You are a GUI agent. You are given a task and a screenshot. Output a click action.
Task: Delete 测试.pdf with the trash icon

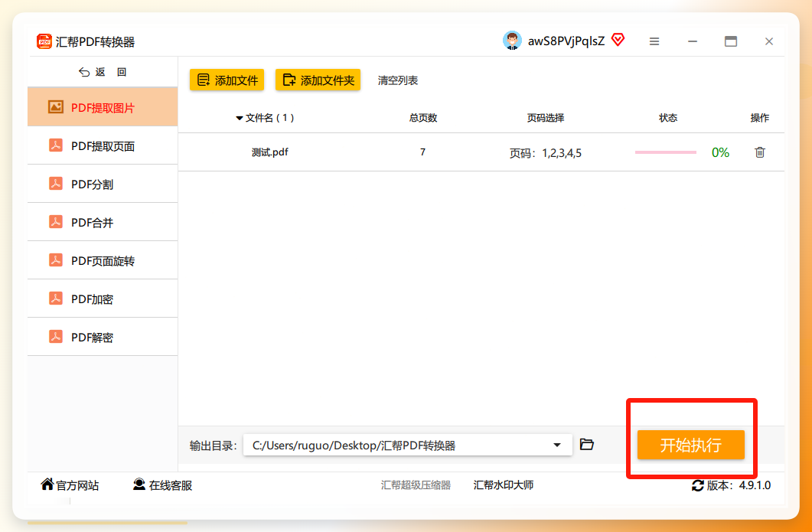(x=760, y=152)
